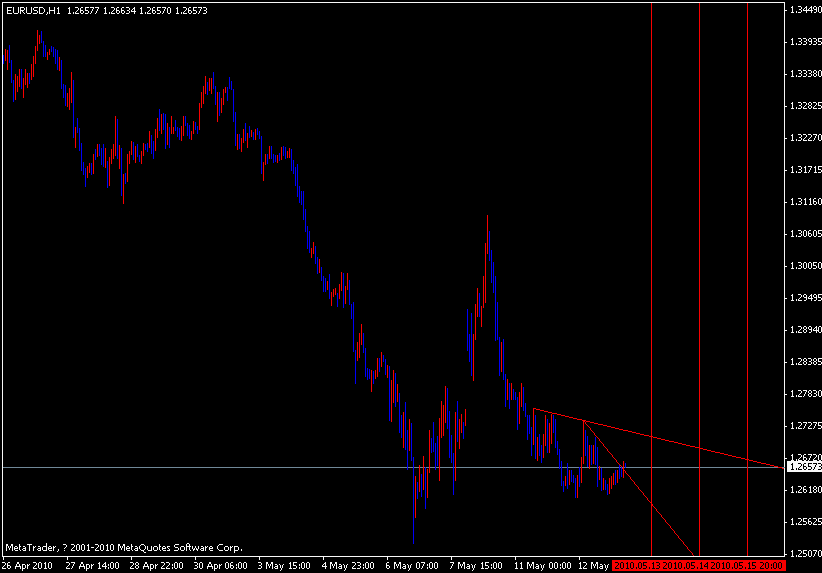This screenshot has width=822, height=573.
Task: Click price scale value 1.27830
Action: pyautogui.click(x=805, y=393)
